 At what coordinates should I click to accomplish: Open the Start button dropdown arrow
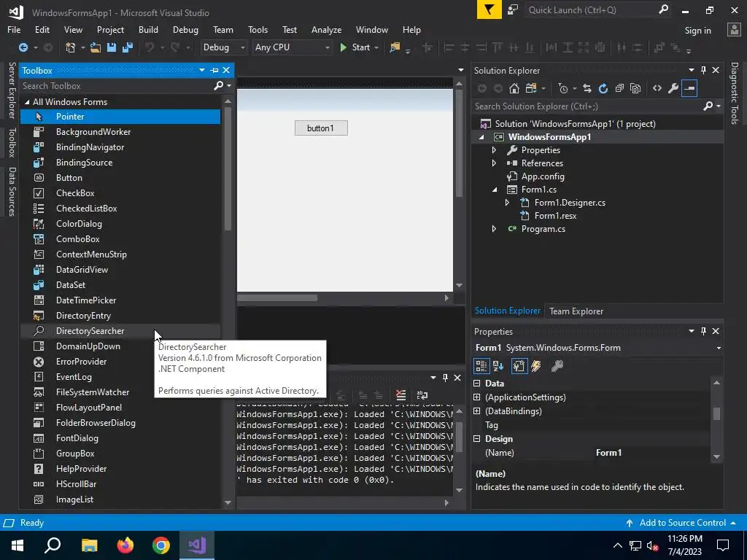click(x=376, y=47)
